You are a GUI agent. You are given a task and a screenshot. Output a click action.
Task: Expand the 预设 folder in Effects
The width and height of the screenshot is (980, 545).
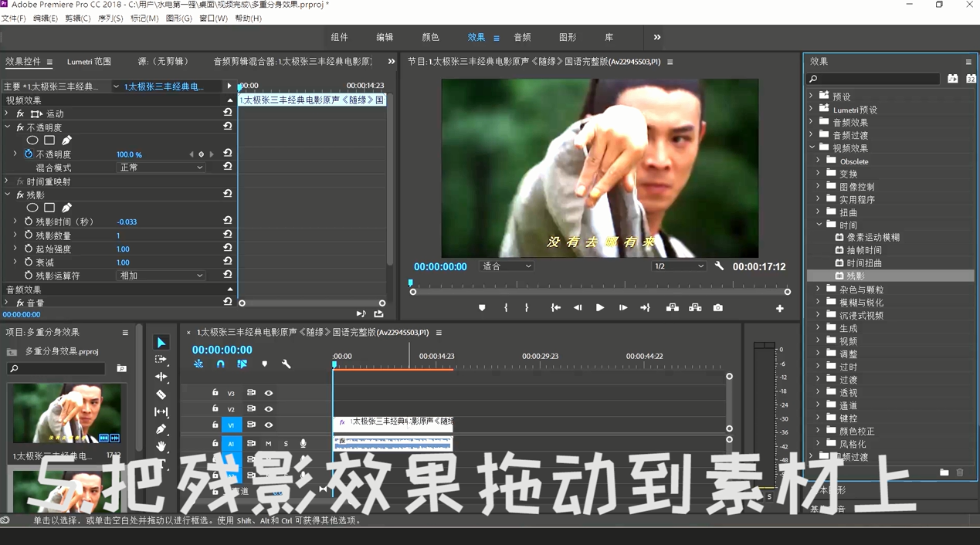pos(812,96)
